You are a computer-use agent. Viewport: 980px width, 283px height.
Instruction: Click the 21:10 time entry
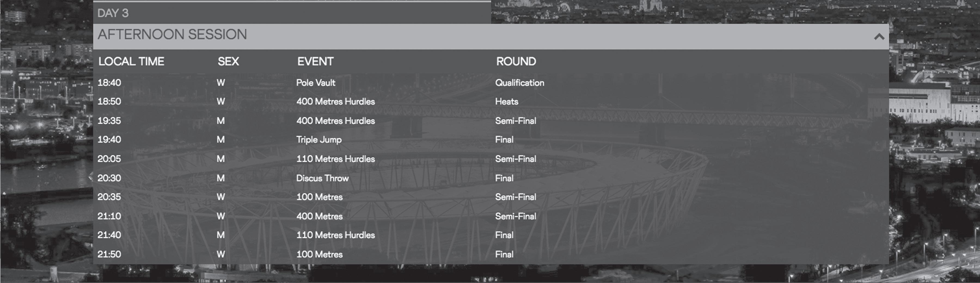(x=109, y=216)
